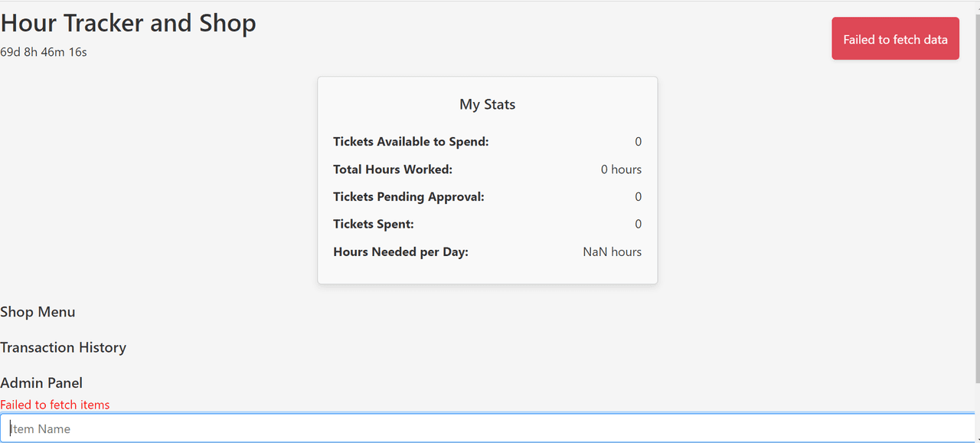Click the countdown timer under the title

44,52
